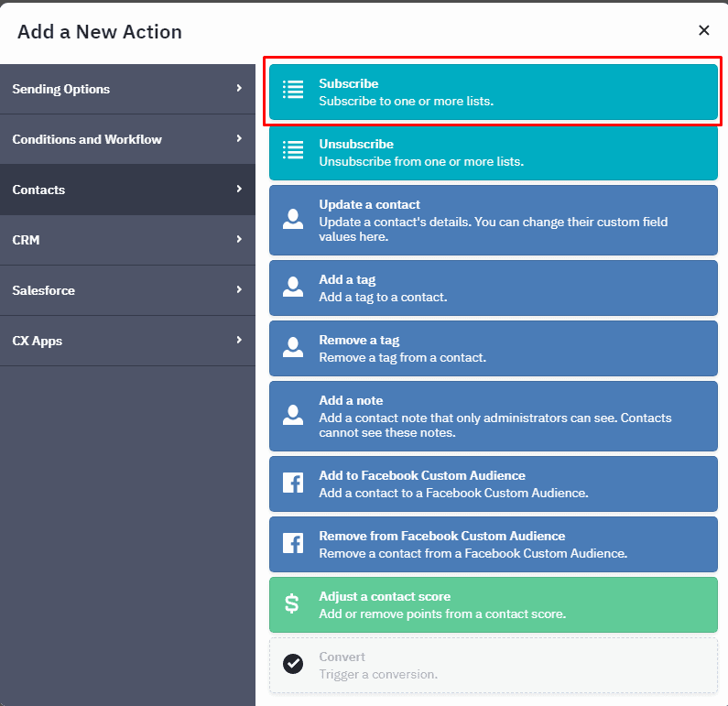Open the Salesforce category

[127, 290]
